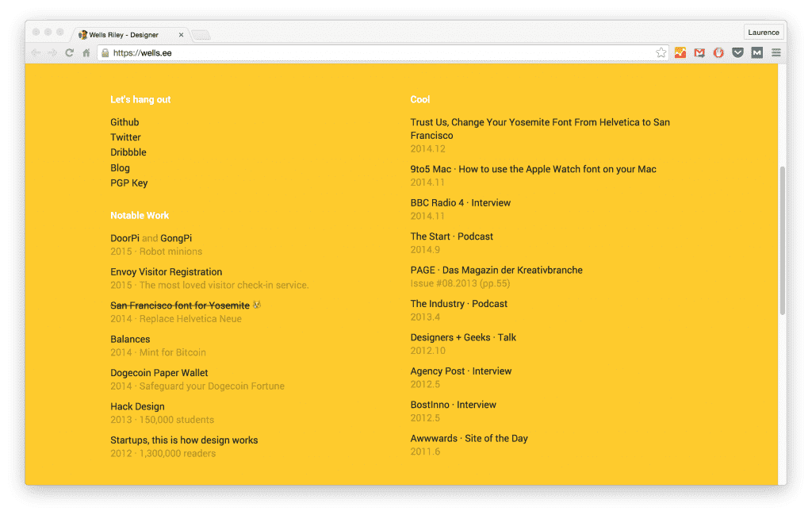Open 9to5 Mac Apple Watch font article
The width and height of the screenshot is (812, 515).
[534, 170]
